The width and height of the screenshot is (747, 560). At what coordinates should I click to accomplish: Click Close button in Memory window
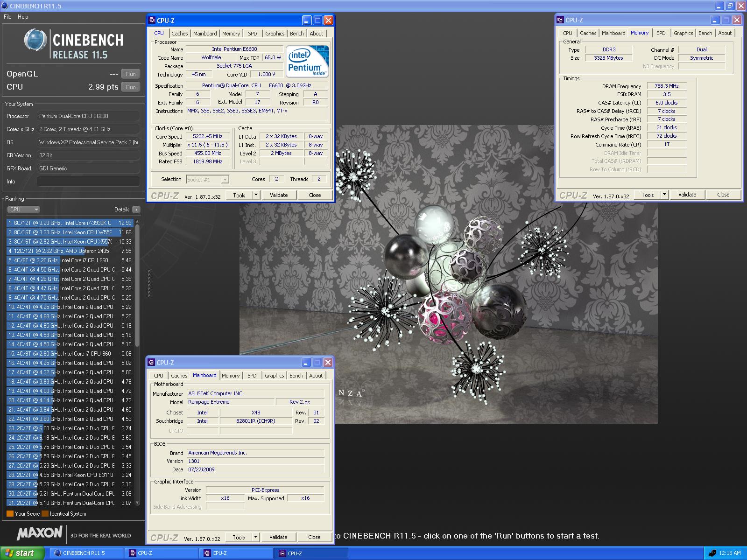(723, 195)
